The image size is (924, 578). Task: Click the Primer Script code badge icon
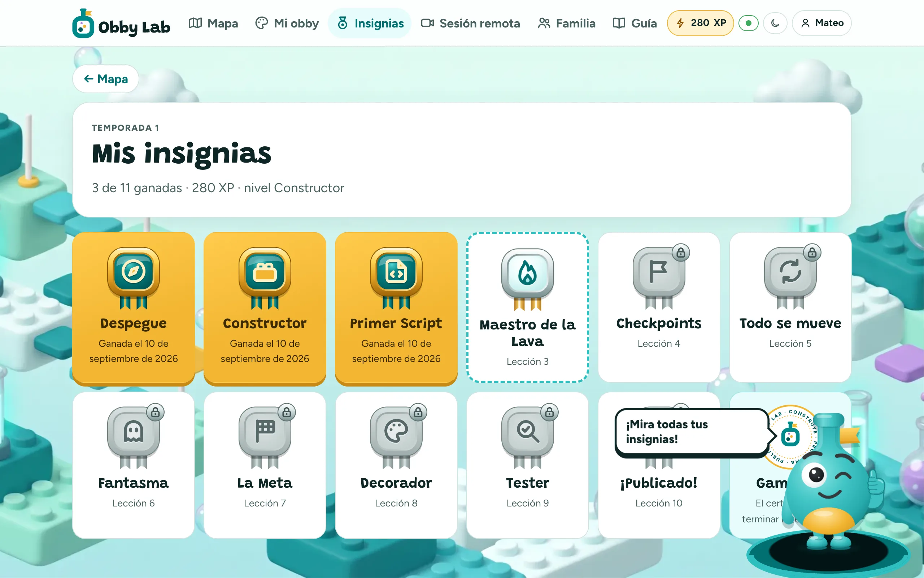[396, 277]
